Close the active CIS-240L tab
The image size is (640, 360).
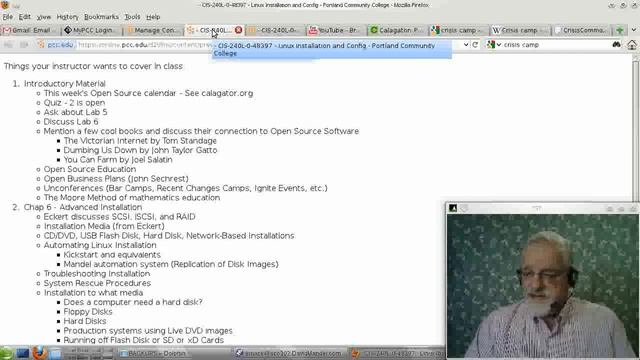point(238,30)
